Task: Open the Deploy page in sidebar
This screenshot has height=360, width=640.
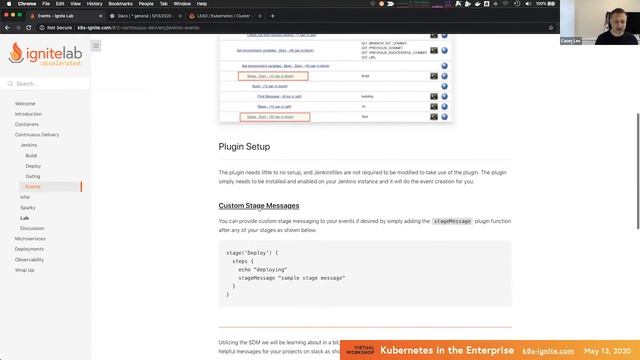Action: coord(33,166)
